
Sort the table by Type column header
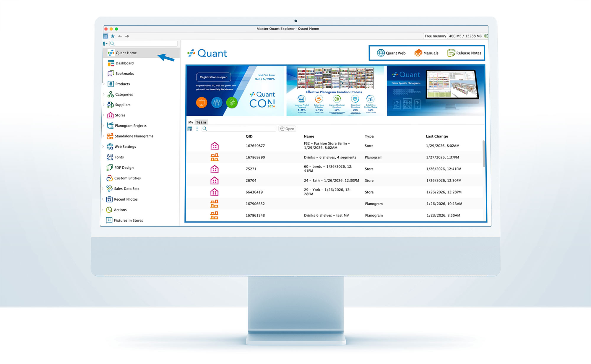369,136
